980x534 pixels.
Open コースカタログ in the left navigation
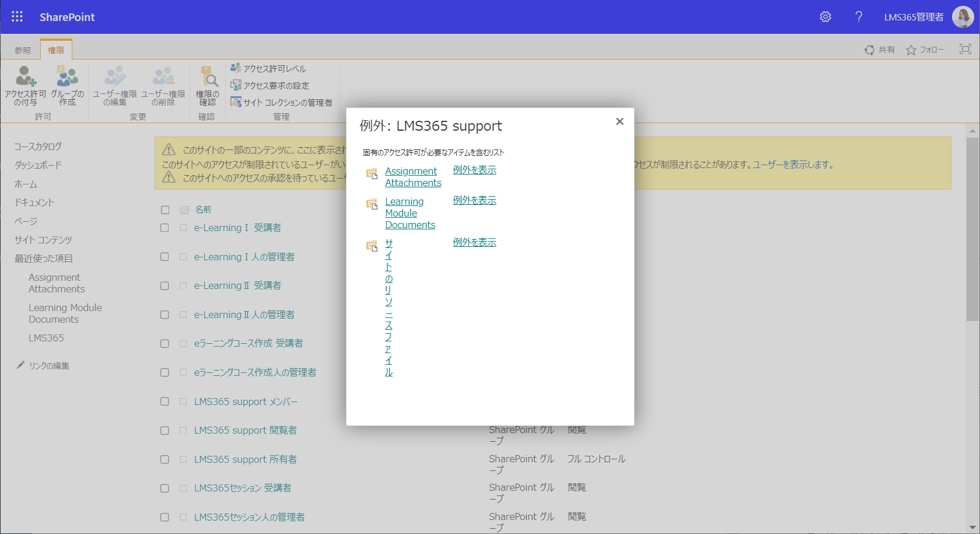click(x=38, y=146)
